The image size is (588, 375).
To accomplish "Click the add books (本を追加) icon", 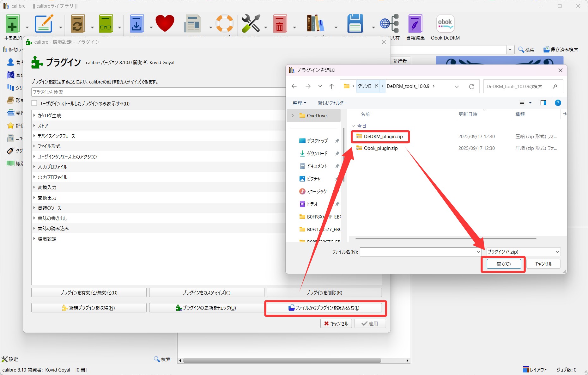I will click(x=13, y=24).
